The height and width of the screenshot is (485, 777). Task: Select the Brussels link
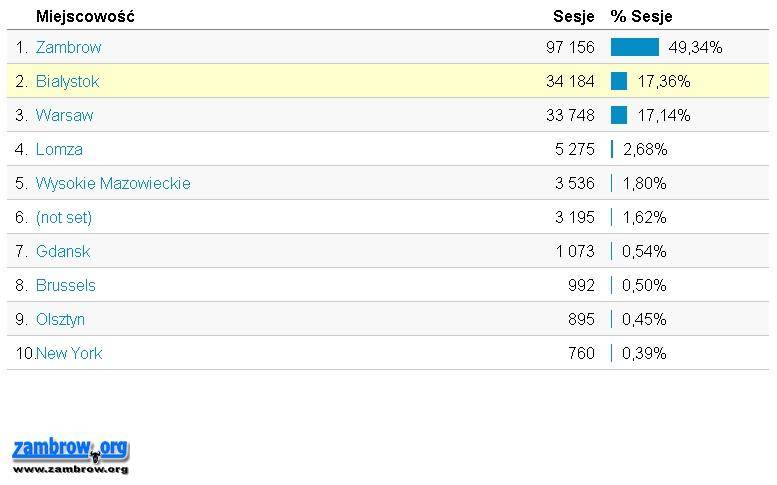pos(65,285)
